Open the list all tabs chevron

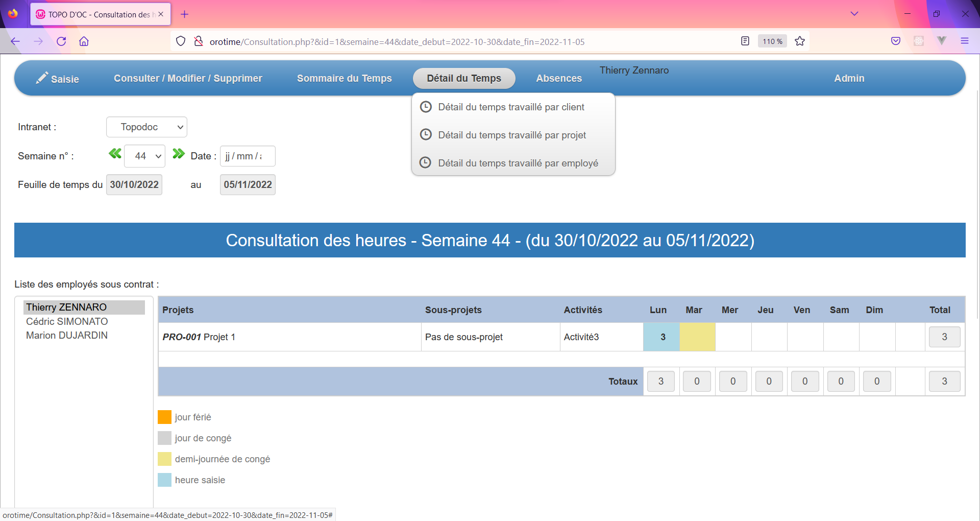pyautogui.click(x=854, y=14)
